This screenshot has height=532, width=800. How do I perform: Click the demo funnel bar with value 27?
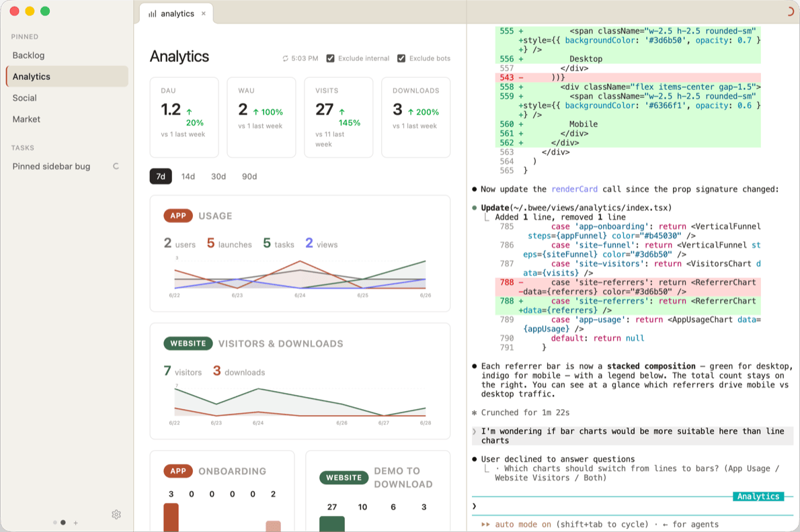(x=332, y=525)
